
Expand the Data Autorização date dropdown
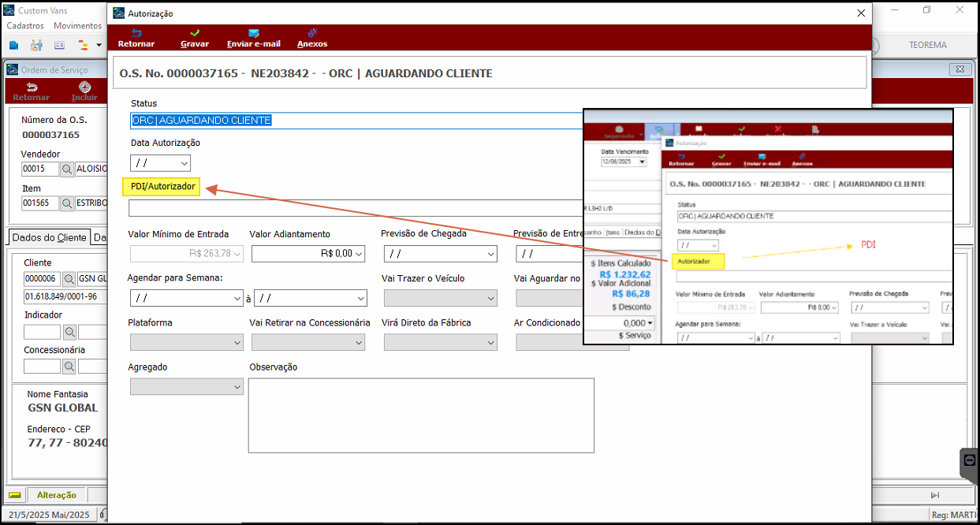(184, 163)
